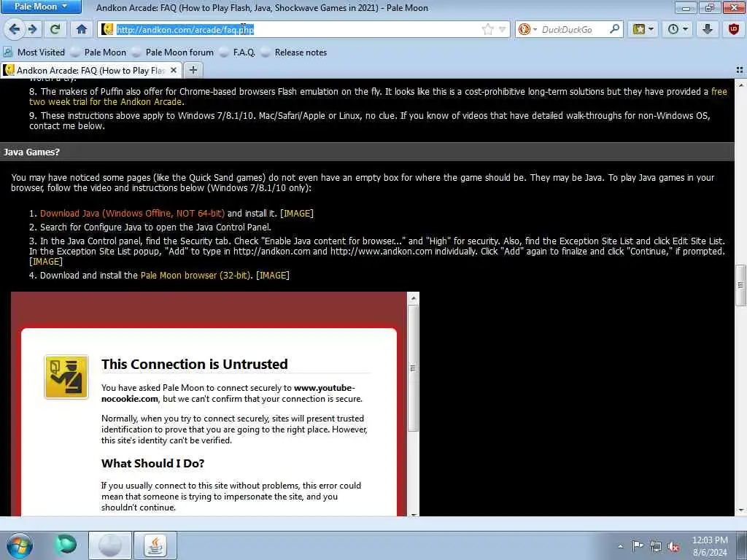
Task: Open Most Visited bookmarks folder
Action: click(x=34, y=52)
